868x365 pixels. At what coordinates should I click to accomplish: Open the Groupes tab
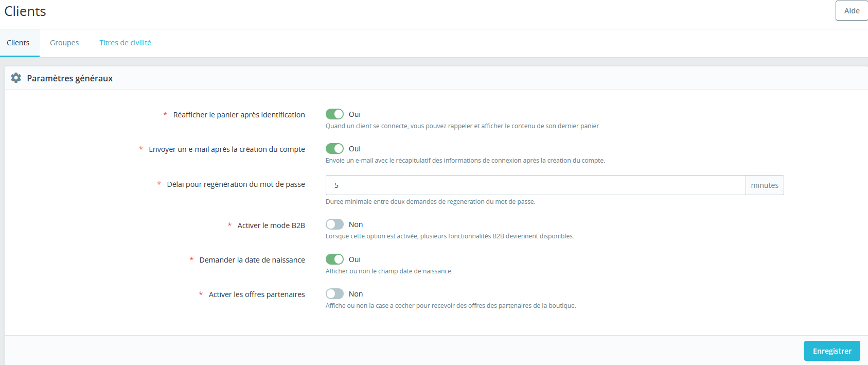[64, 43]
